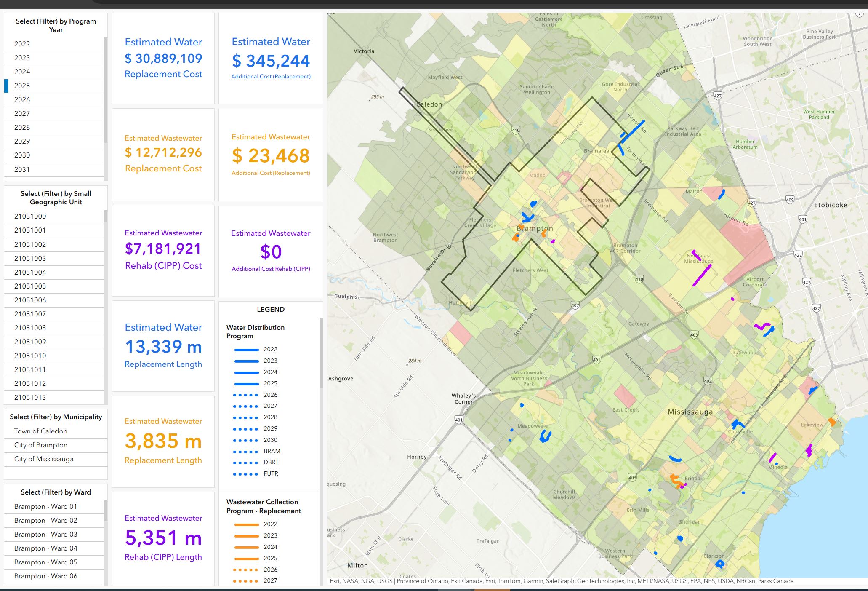Choose geographic unit 21051003

coord(54,259)
